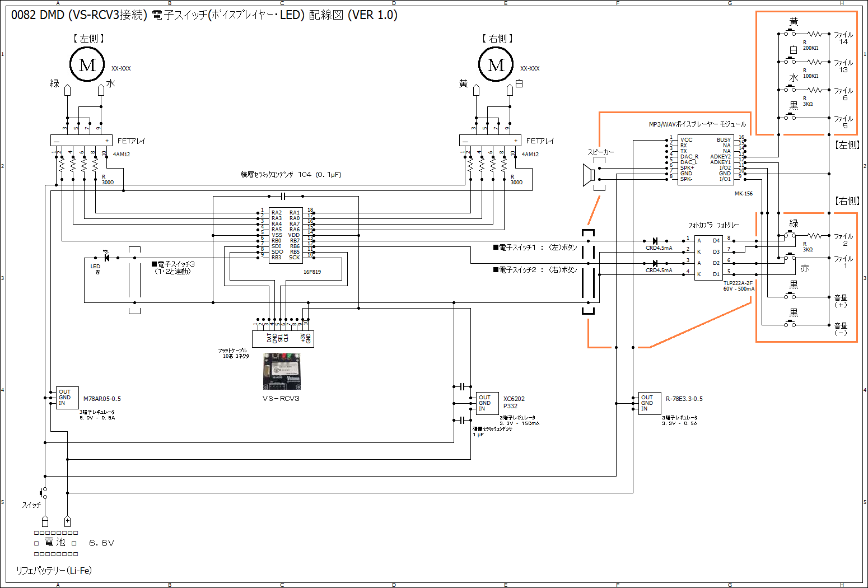Click the left side motor symbol
The height and width of the screenshot is (588, 868).
87,65
